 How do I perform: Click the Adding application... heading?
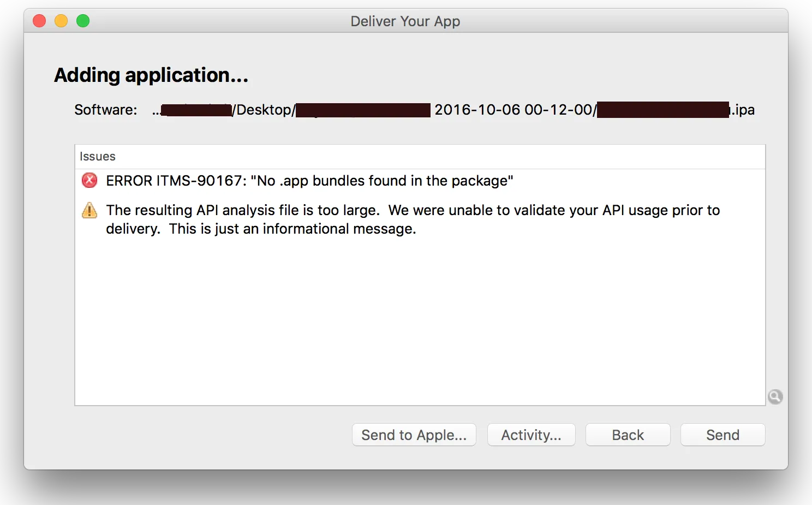pyautogui.click(x=151, y=75)
